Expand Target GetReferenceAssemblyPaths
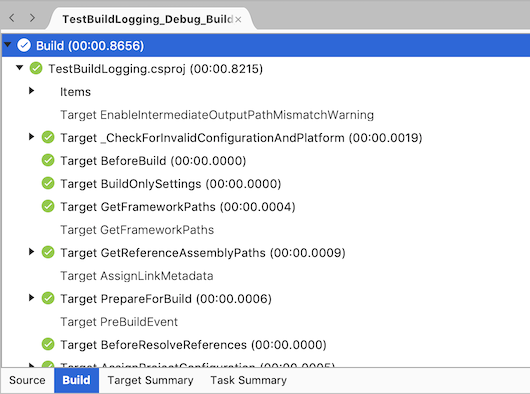Screen dimensions: 530x394 (x=31, y=251)
